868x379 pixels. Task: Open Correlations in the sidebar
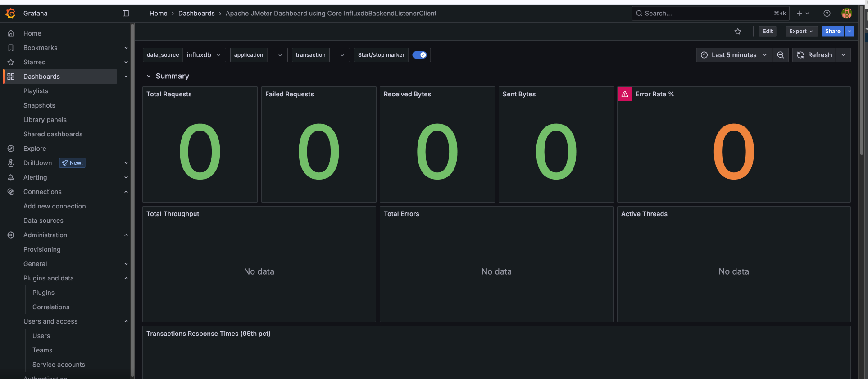click(51, 307)
